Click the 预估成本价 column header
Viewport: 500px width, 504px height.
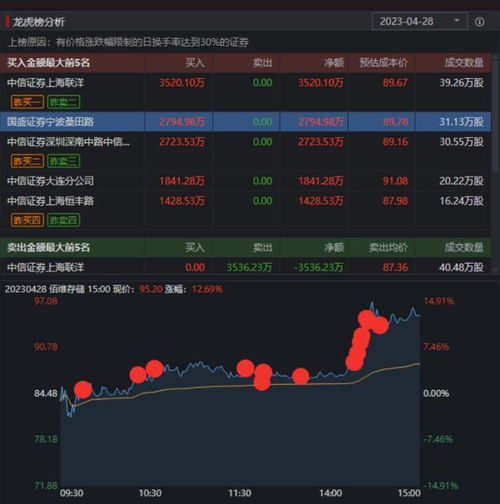(383, 63)
